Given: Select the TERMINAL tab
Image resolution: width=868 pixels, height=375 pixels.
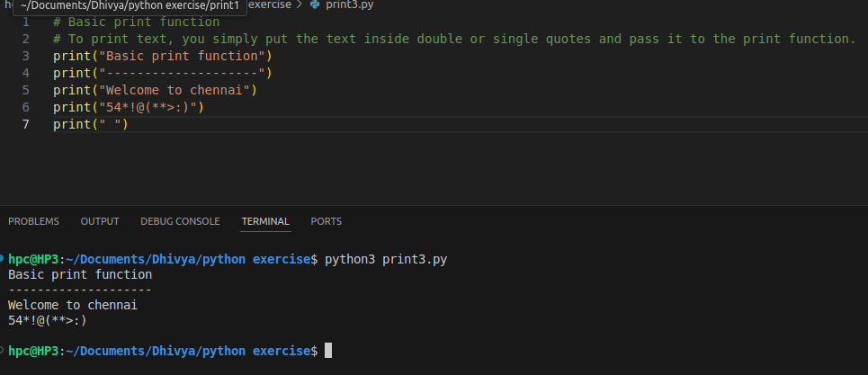Looking at the screenshot, I should (265, 221).
